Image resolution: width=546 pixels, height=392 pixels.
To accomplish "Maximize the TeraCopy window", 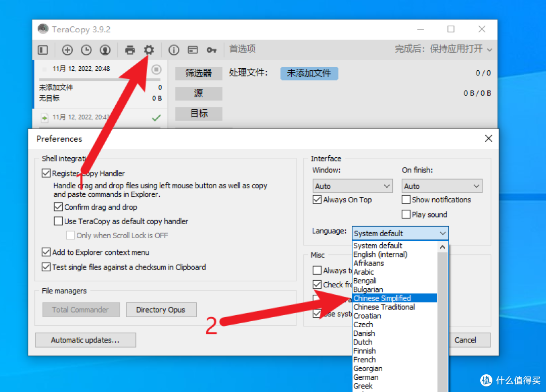I will point(451,29).
